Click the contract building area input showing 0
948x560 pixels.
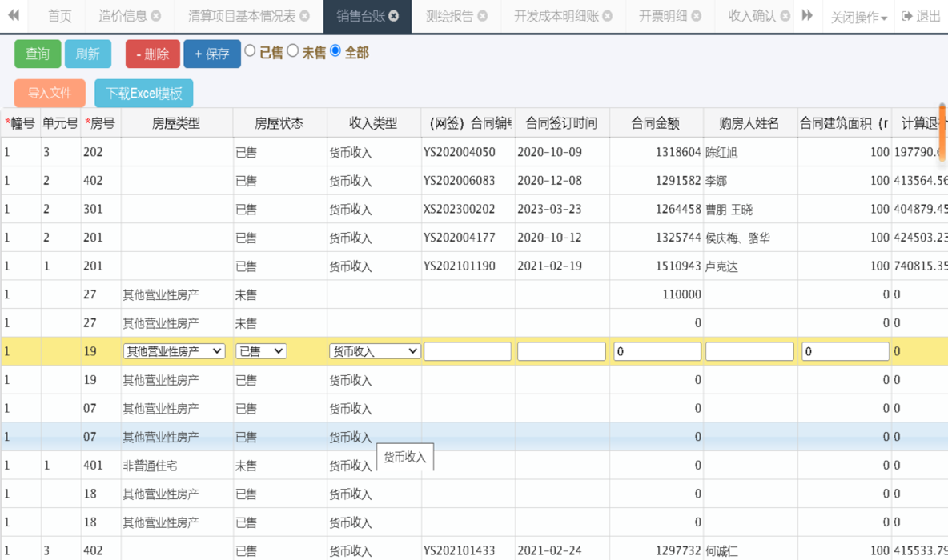pyautogui.click(x=846, y=351)
